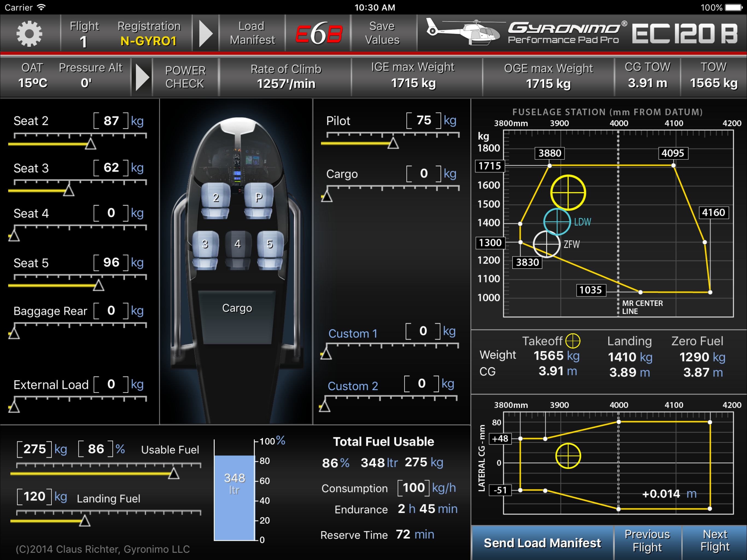Tap the Pilot weight input field
Screen dimensions: 747x560
(x=424, y=121)
